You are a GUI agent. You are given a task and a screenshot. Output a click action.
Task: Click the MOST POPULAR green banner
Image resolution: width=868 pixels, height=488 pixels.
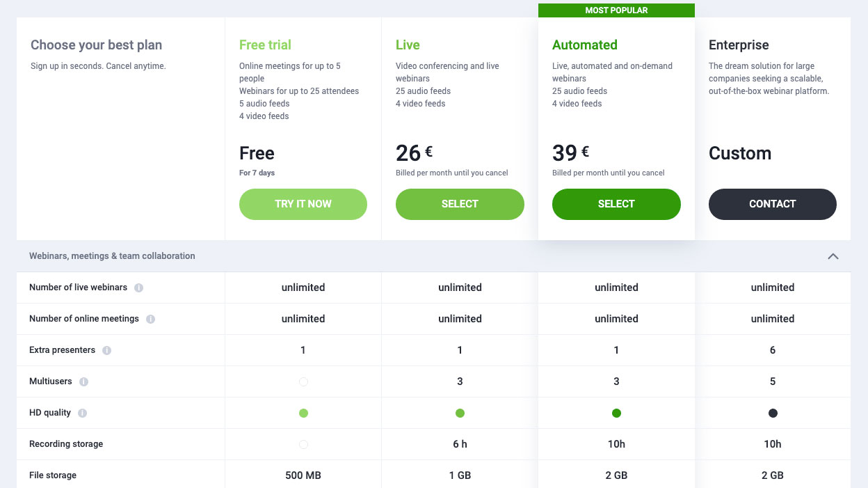[x=616, y=10]
